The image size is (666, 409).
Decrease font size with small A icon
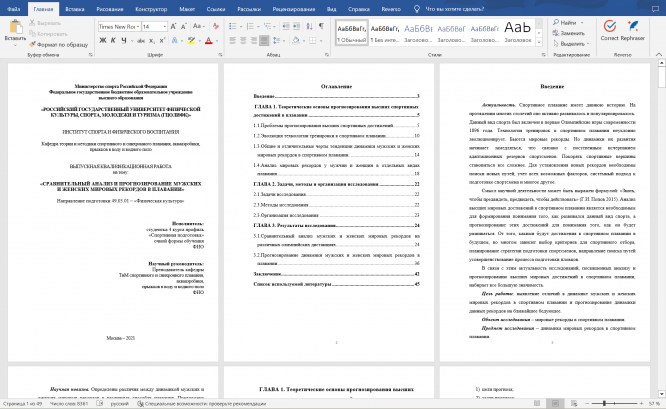(184, 26)
